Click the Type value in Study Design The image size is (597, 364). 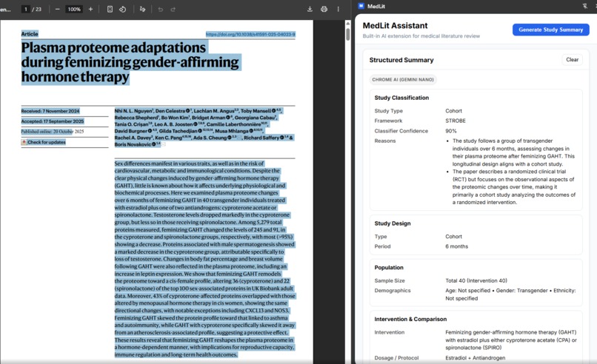(x=453, y=237)
